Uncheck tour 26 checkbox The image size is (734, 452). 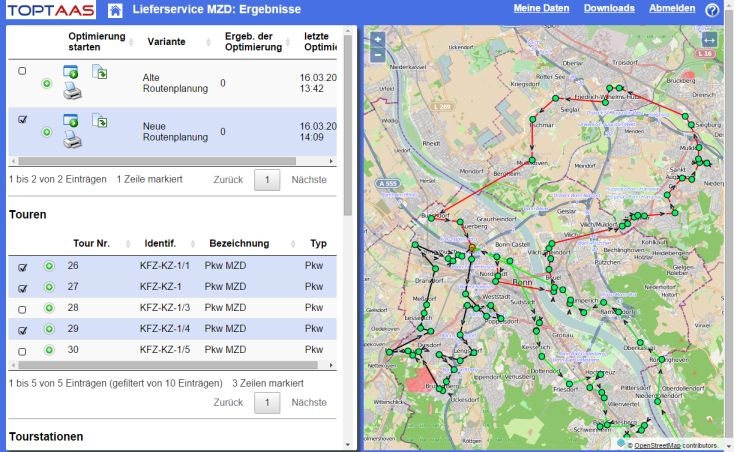click(22, 268)
